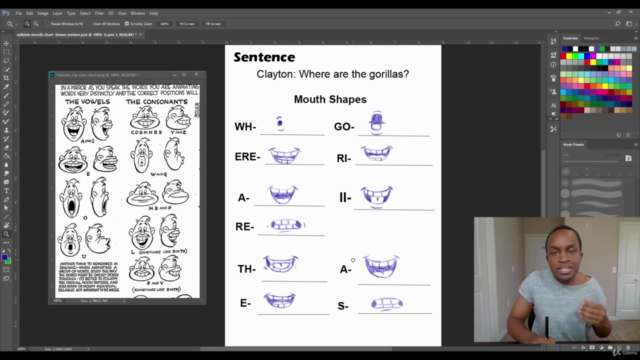Open the Character panel icon

pos(553,105)
